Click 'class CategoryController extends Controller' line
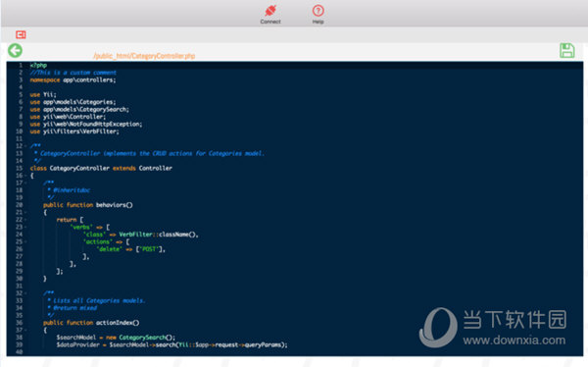Image resolution: width=588 pixels, height=367 pixels. click(x=101, y=168)
